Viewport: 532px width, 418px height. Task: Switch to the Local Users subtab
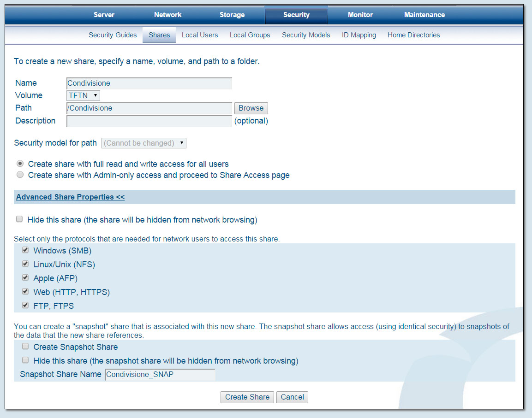[x=199, y=35]
